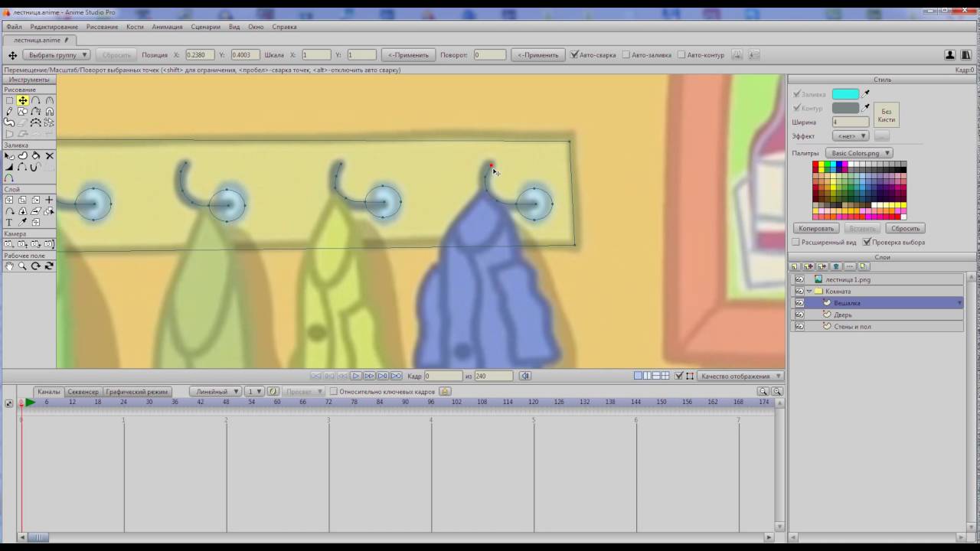Hide the Вешалка layer
Screen dimensions: 980x551
pyautogui.click(x=799, y=303)
